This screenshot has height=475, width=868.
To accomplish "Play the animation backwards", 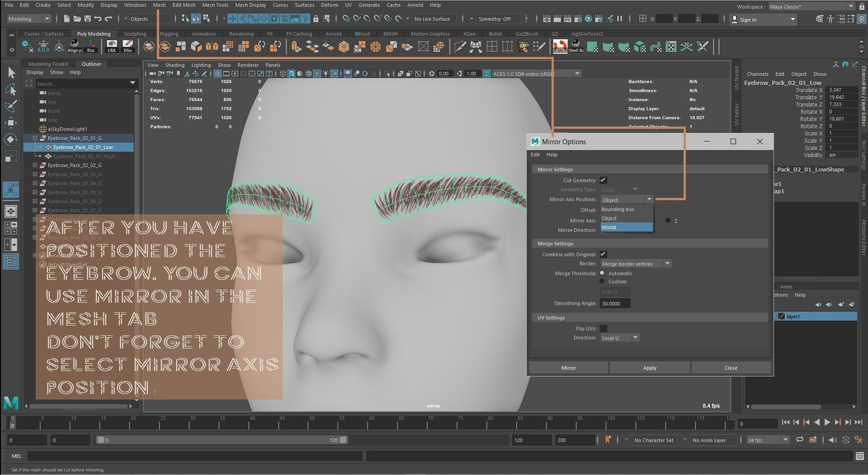I will 817,423.
